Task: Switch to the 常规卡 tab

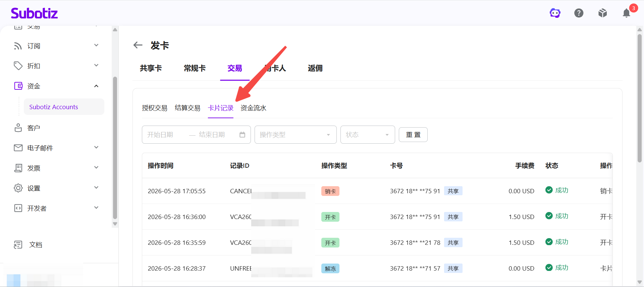Action: point(195,68)
